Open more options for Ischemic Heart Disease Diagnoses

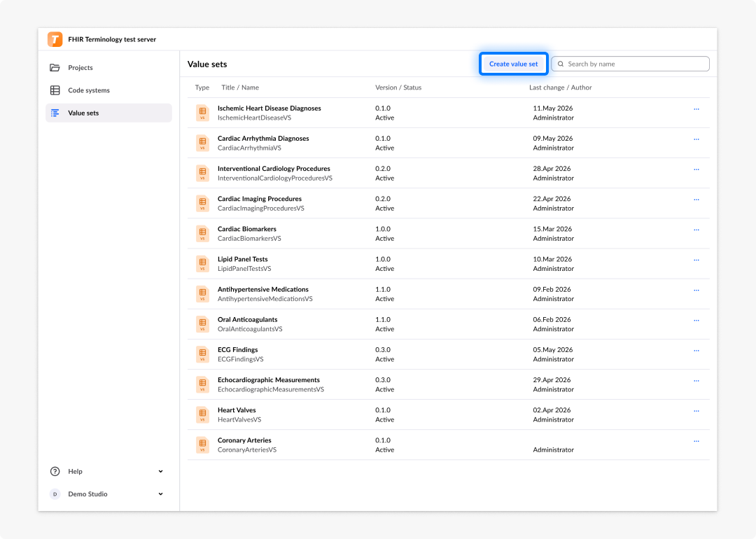coord(696,109)
